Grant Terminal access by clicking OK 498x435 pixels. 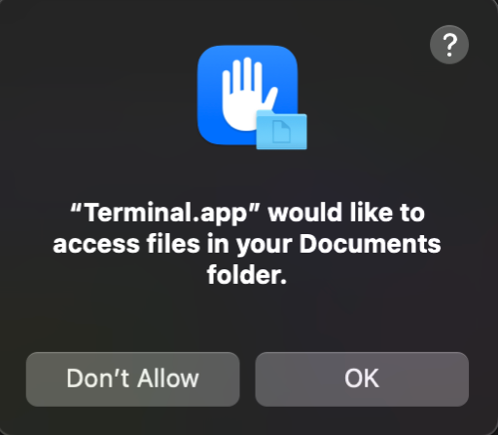pyautogui.click(x=362, y=379)
